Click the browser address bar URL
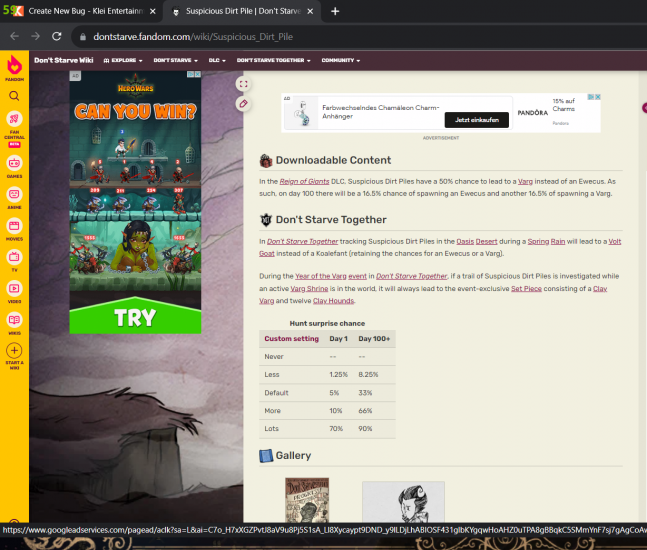Viewport: 647px width, 550px height. coord(193,37)
